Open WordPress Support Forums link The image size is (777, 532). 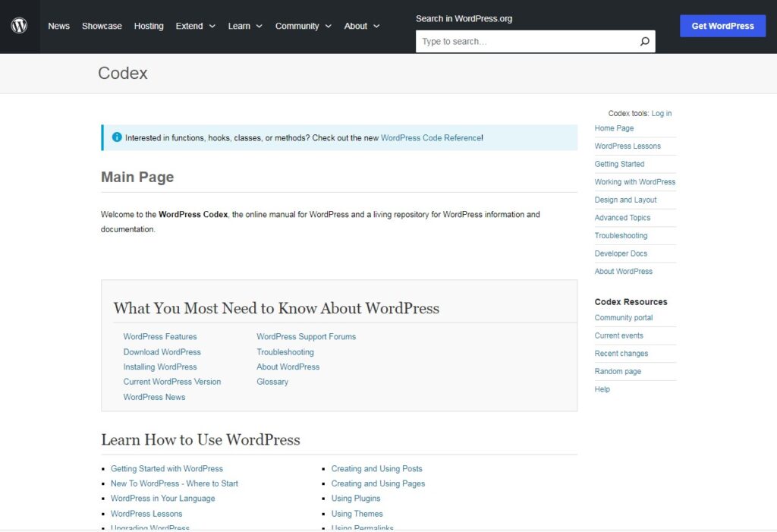coord(307,336)
